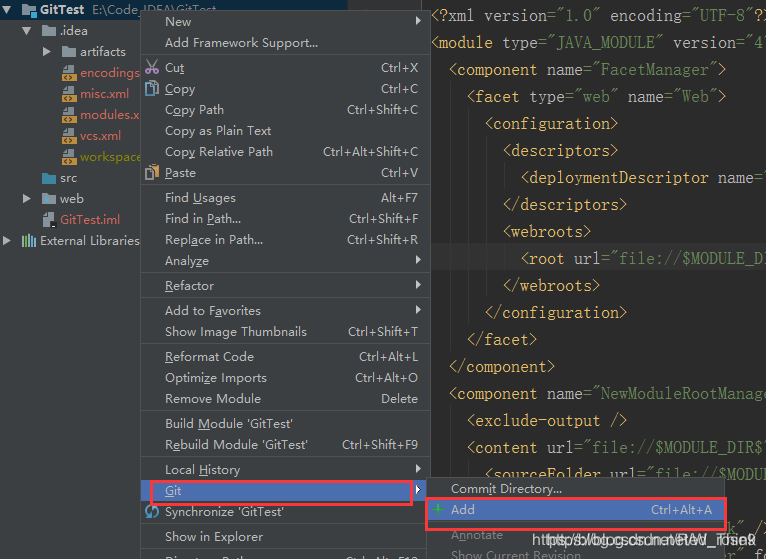Choose Annotate in Git submenu
This screenshot has height=559, width=766.
[575, 535]
